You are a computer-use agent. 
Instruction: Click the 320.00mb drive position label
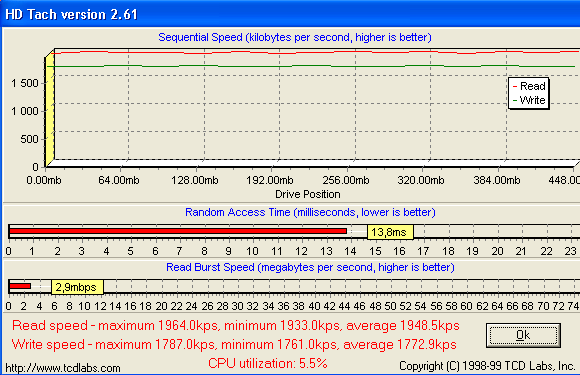[x=421, y=180]
